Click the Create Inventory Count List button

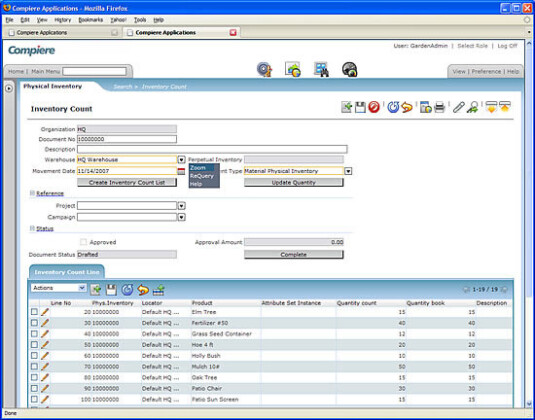click(127, 183)
